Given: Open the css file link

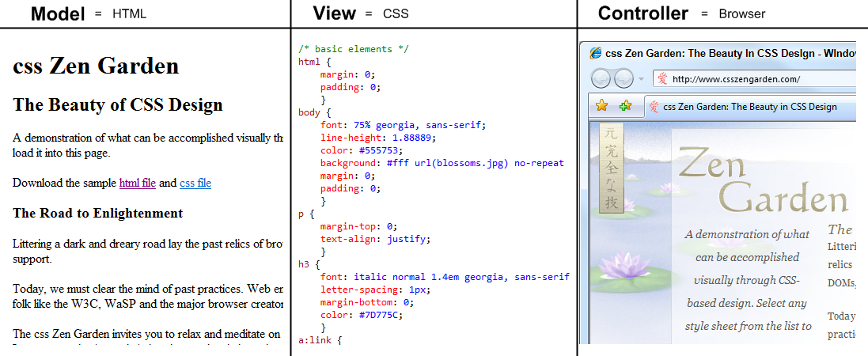Looking at the screenshot, I should pyautogui.click(x=195, y=183).
